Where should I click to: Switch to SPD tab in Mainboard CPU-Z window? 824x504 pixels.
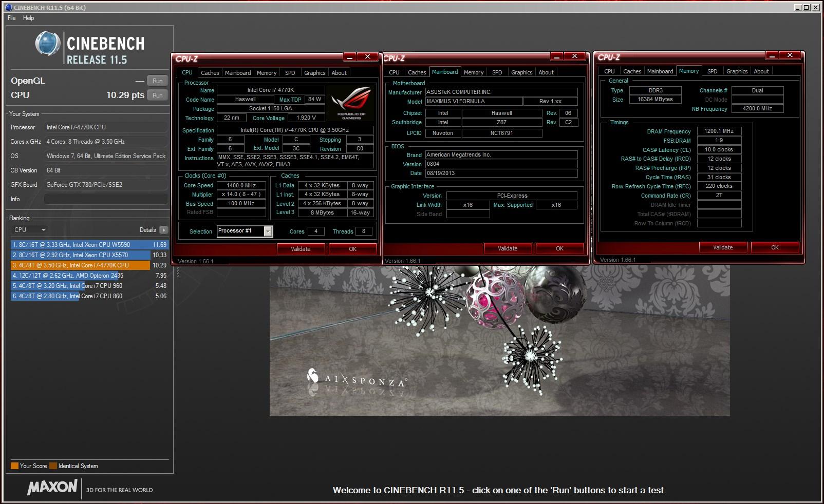point(497,72)
